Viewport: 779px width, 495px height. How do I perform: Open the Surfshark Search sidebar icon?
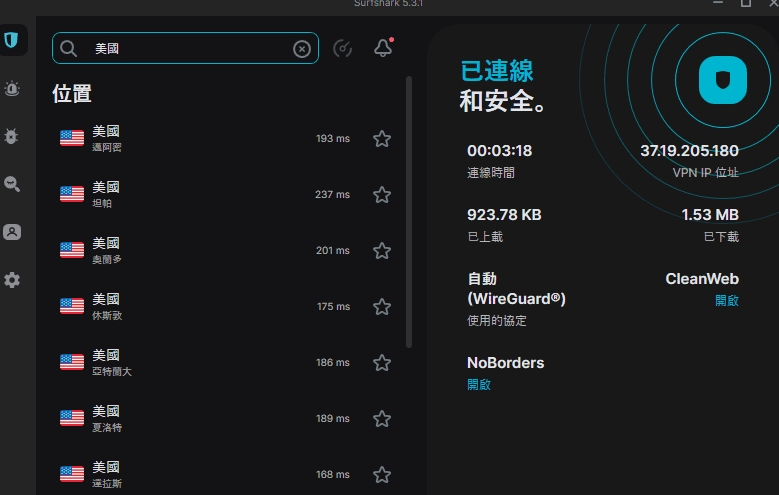(x=12, y=184)
